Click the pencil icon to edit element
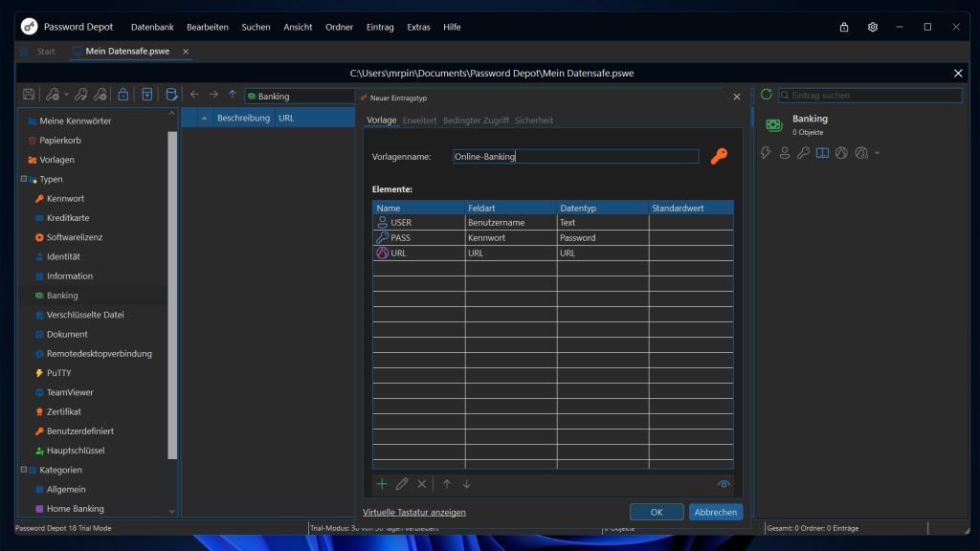Viewport: 980px width, 551px height. pos(402,484)
